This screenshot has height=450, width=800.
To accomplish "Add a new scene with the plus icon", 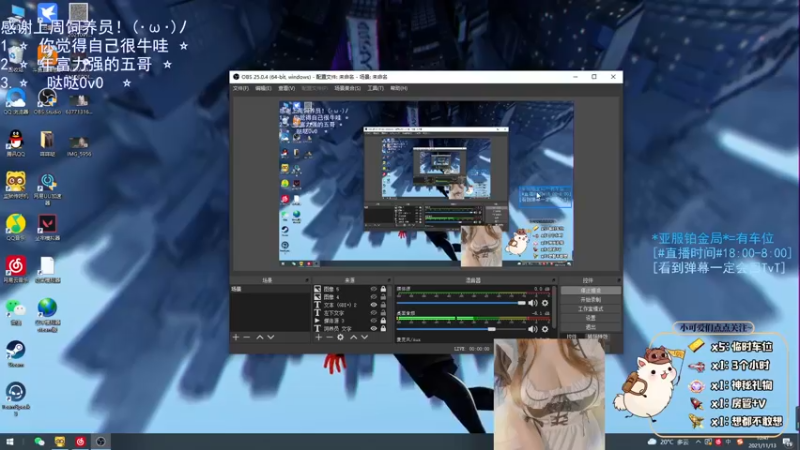I will (x=236, y=337).
